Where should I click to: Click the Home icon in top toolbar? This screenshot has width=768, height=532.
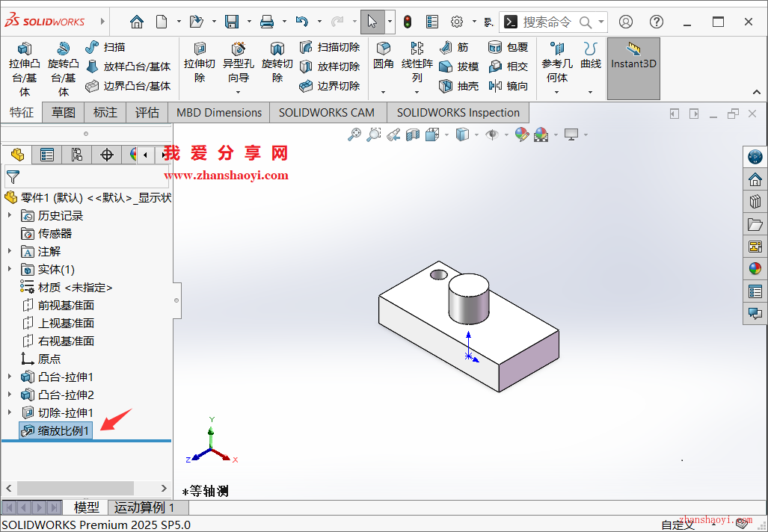point(137,22)
